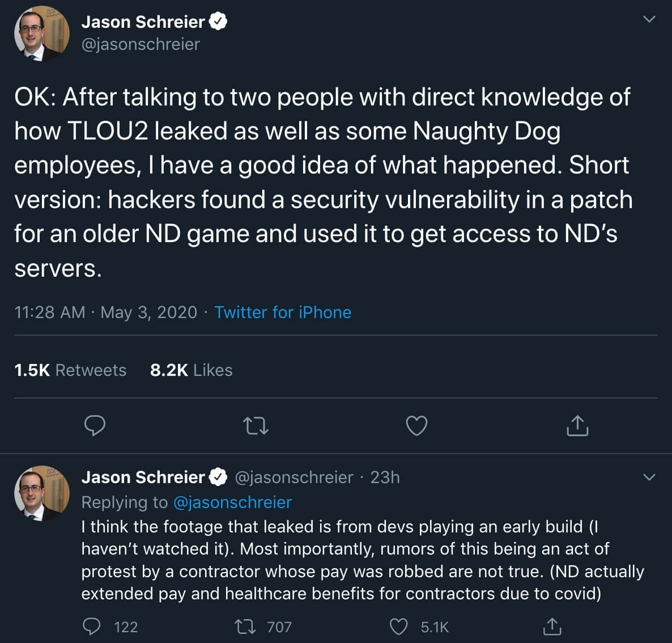Retweet the reply tweet with 707 retweets

click(263, 627)
